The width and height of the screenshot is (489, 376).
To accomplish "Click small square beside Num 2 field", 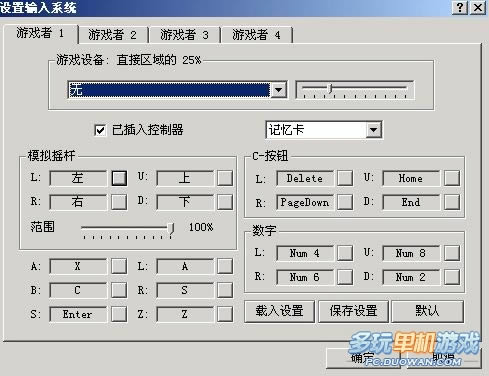I will point(452,277).
